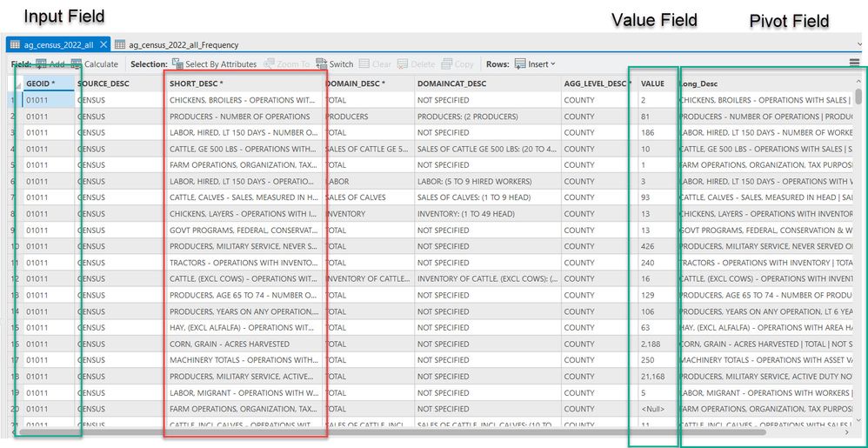Click the Delete selected rows icon
This screenshot has height=448, width=868.
403,64
